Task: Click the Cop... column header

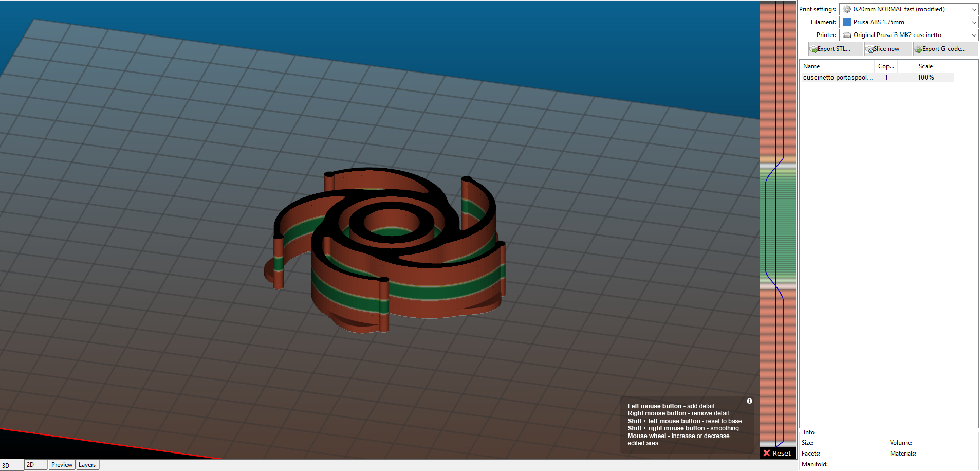Action: [x=886, y=66]
